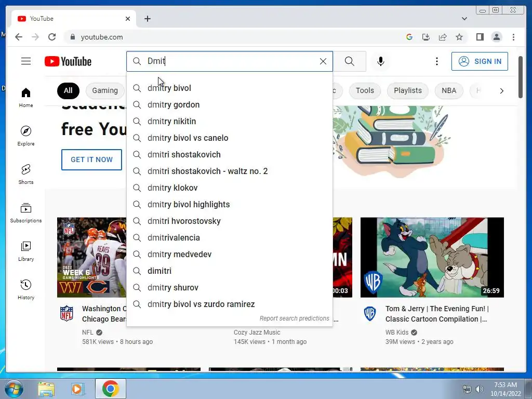Select the All filter chip
The height and width of the screenshot is (399, 532).
[68, 90]
